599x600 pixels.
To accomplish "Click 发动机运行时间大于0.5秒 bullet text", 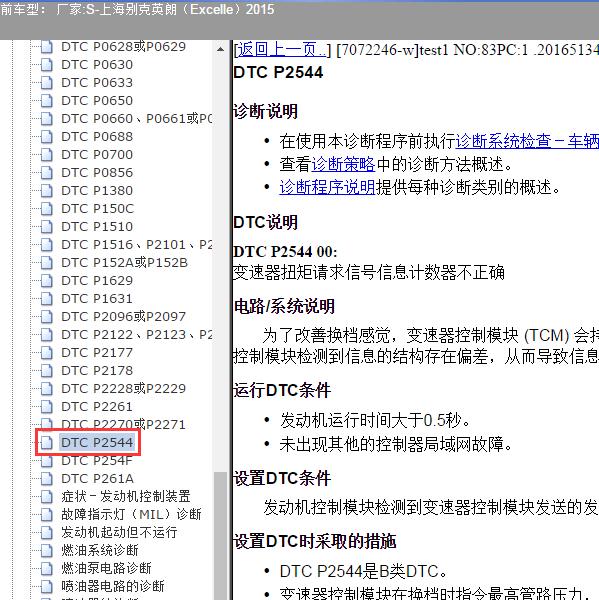I will point(375,421).
